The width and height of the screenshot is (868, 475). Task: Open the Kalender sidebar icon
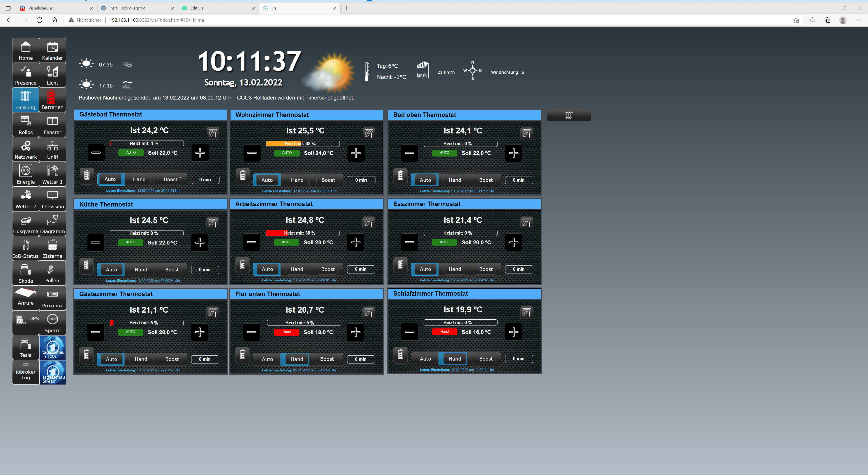52,50
